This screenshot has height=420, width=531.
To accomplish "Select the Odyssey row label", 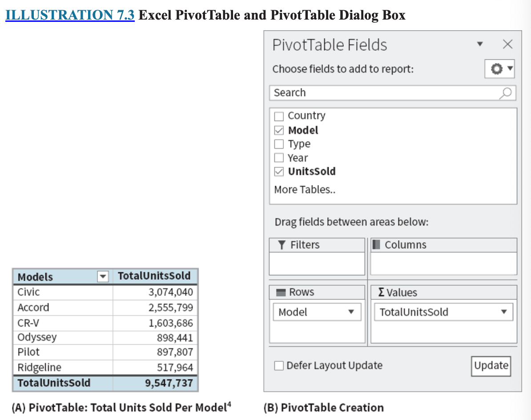I will pyautogui.click(x=37, y=338).
